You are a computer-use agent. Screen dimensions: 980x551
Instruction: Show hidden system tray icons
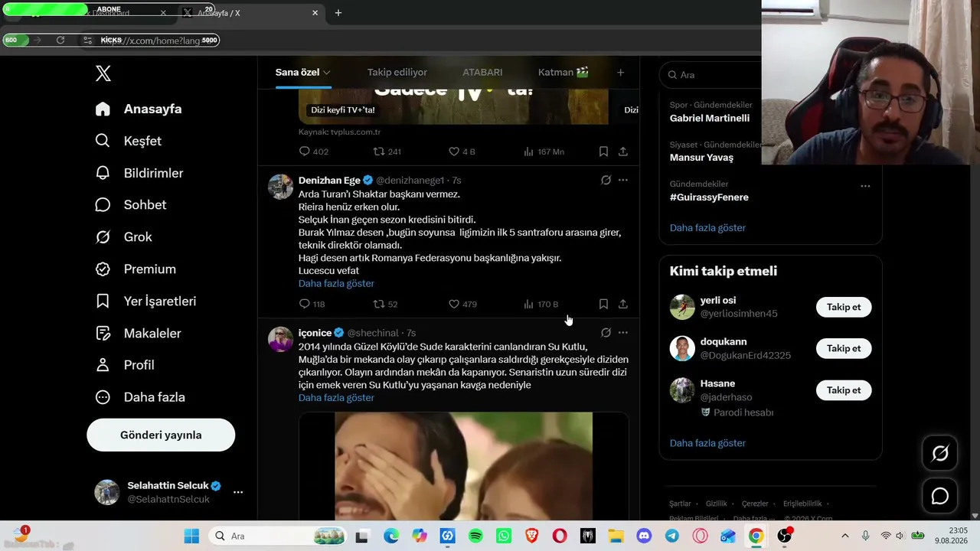[x=845, y=536]
